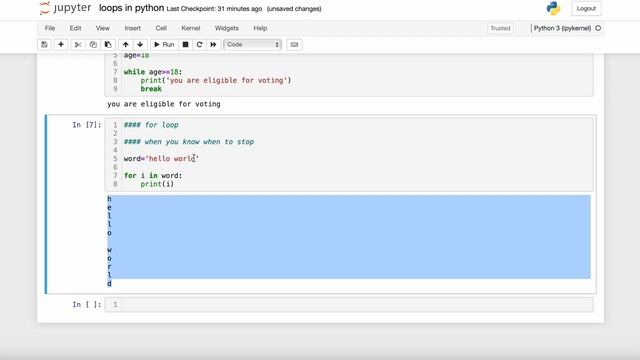
Task: Open the File menu
Action: [50, 28]
